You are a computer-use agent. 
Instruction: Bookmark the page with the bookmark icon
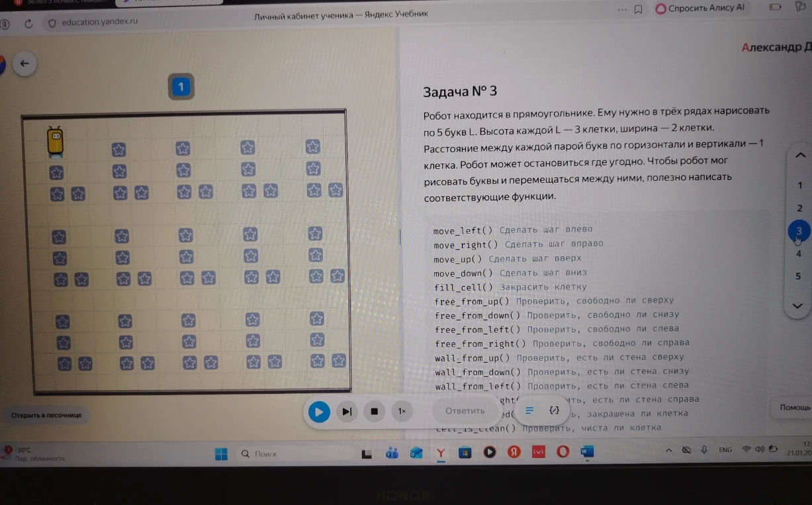(639, 9)
